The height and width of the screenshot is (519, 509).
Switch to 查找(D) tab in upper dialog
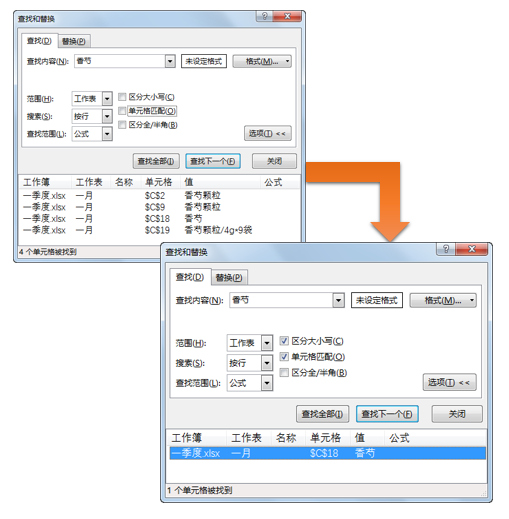tap(39, 41)
